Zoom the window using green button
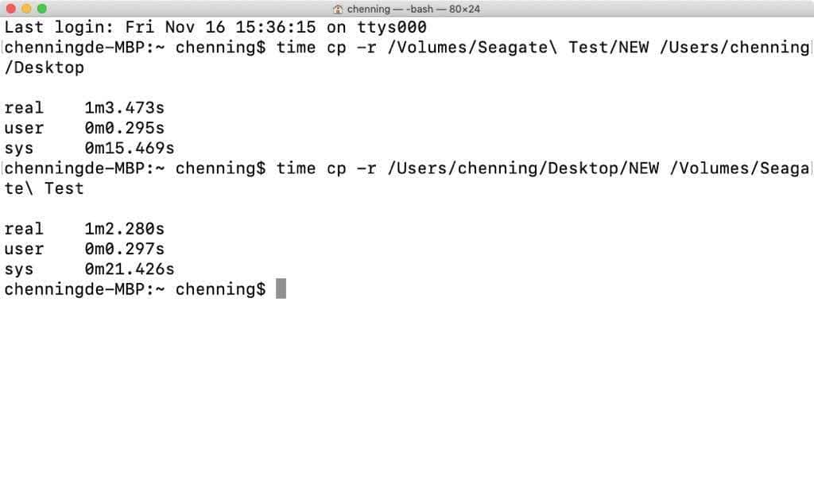This screenshot has width=814, height=504. [x=42, y=9]
